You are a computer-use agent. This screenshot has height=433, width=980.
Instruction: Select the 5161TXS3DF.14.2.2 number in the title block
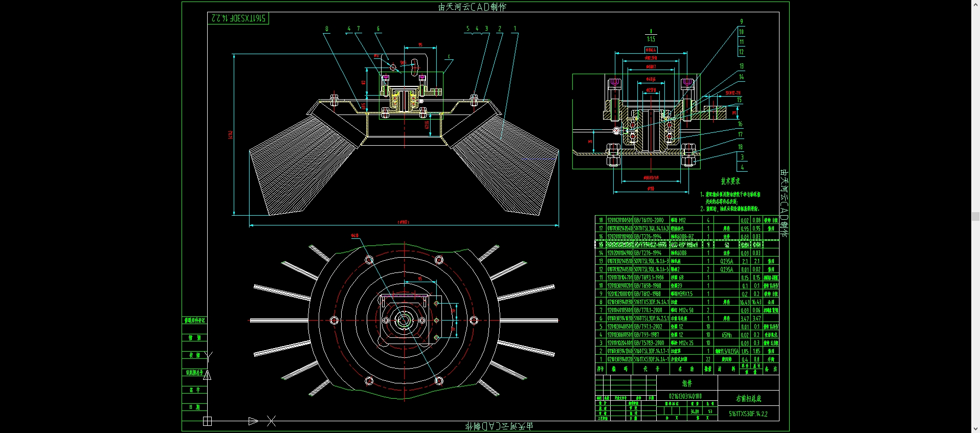[748, 414]
